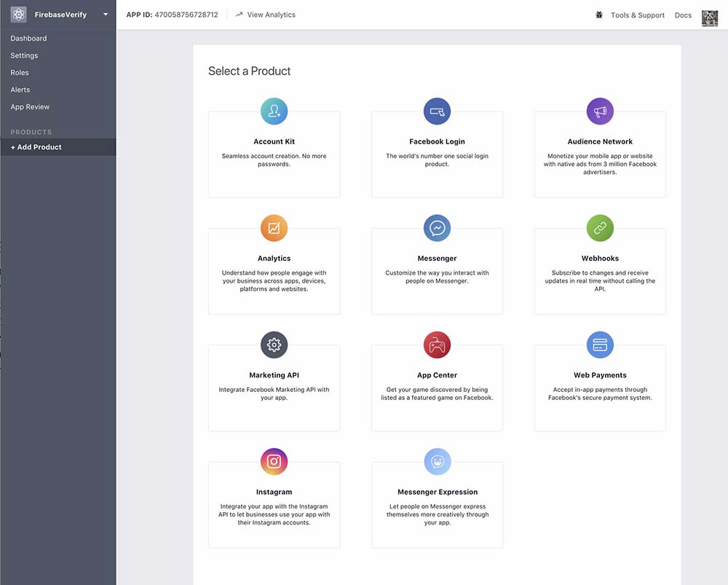Screen dimensions: 728x585
Task: Click 'The world's number one social login' description
Action: point(437,160)
